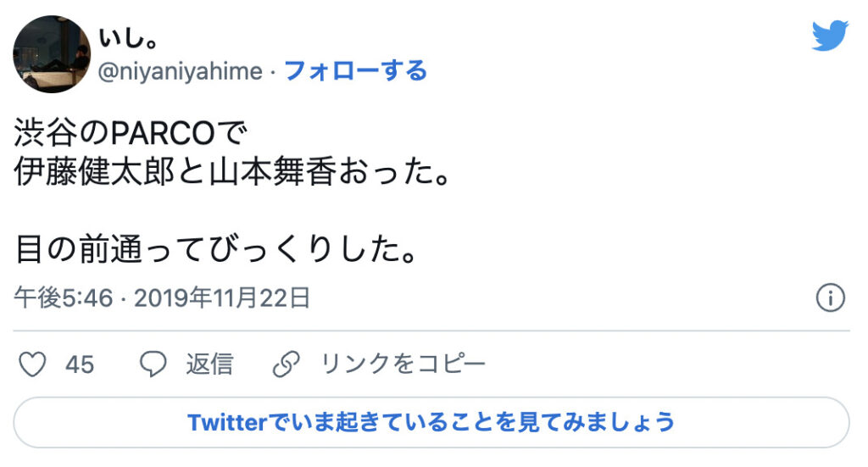The height and width of the screenshot is (467, 868).
Task: Click the Twitter bird logo
Action: 830,36
